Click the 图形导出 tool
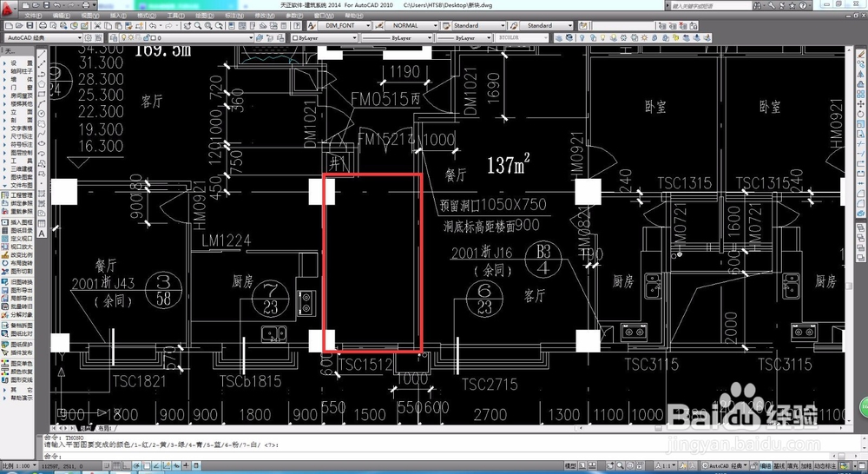Screen dimensions: 868x474 (17, 290)
